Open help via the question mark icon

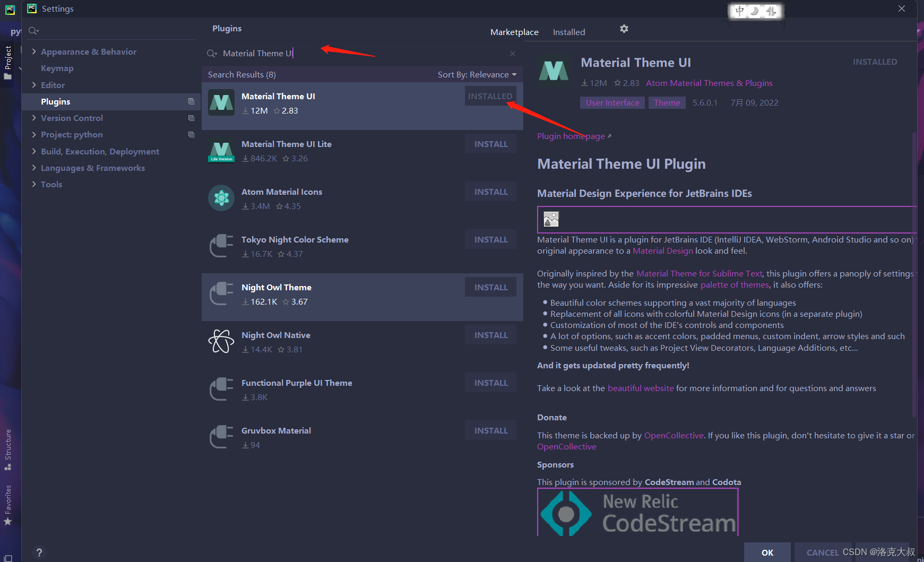tap(39, 552)
